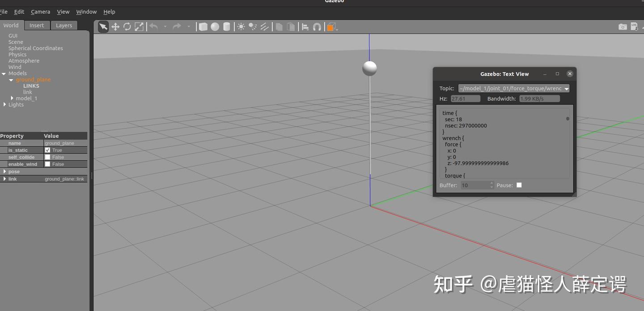Screen dimensions: 644x311
Task: Add a Spot light to the world
Action: (x=252, y=26)
